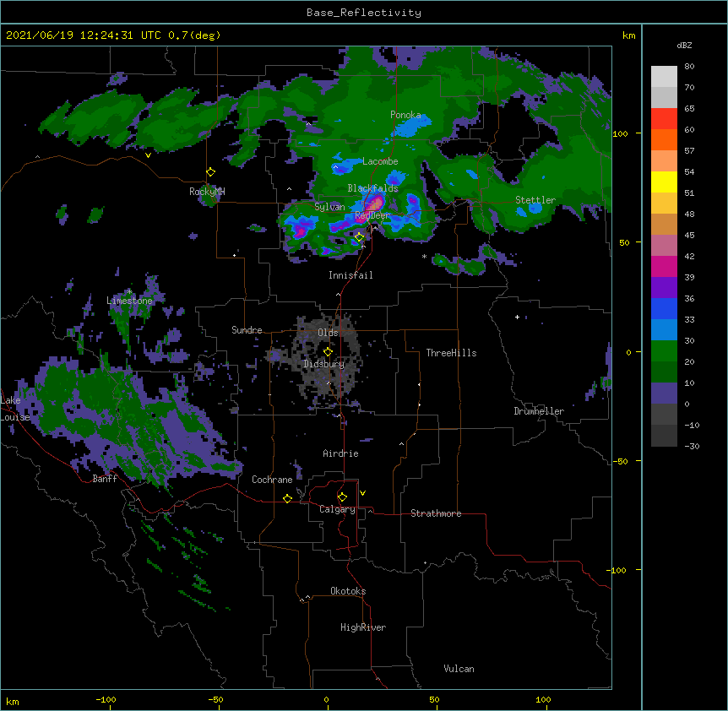Screen dimensions: 728x711
Task: Click the yellow marker south of RedDeer
Action: [359, 237]
